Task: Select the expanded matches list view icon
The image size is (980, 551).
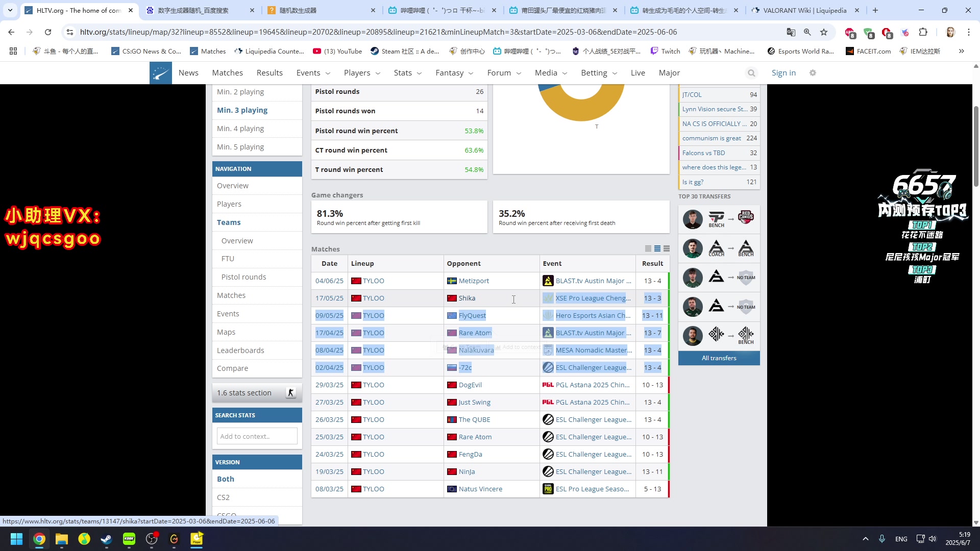Action: (667, 248)
